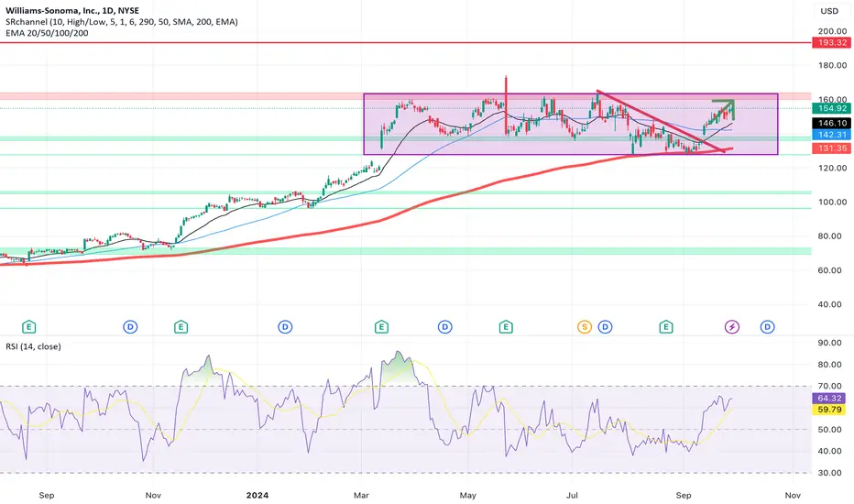Click the 90.00 RSI axis label
This screenshot has width=854, height=504.
coord(830,343)
